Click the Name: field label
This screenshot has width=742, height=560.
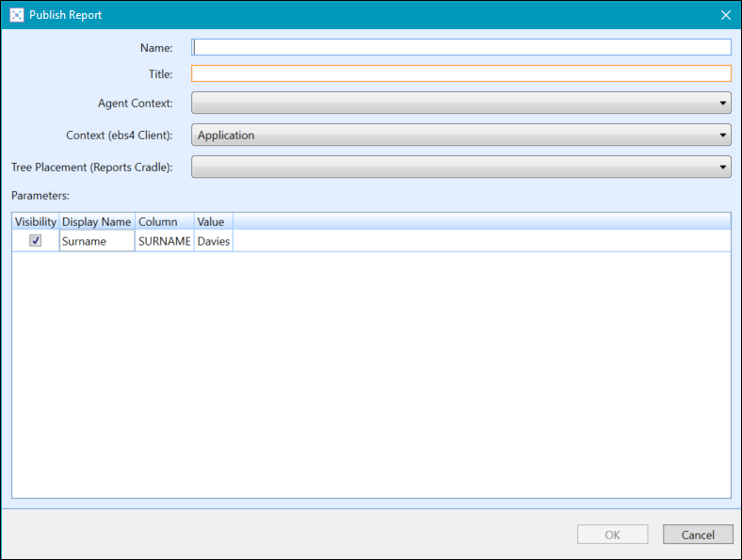pos(156,48)
